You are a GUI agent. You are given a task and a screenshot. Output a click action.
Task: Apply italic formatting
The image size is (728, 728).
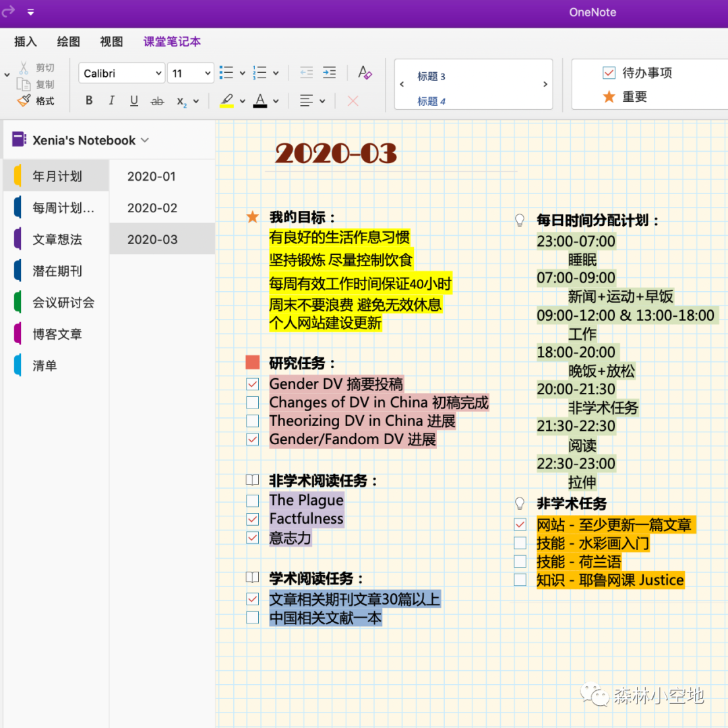pos(111,101)
